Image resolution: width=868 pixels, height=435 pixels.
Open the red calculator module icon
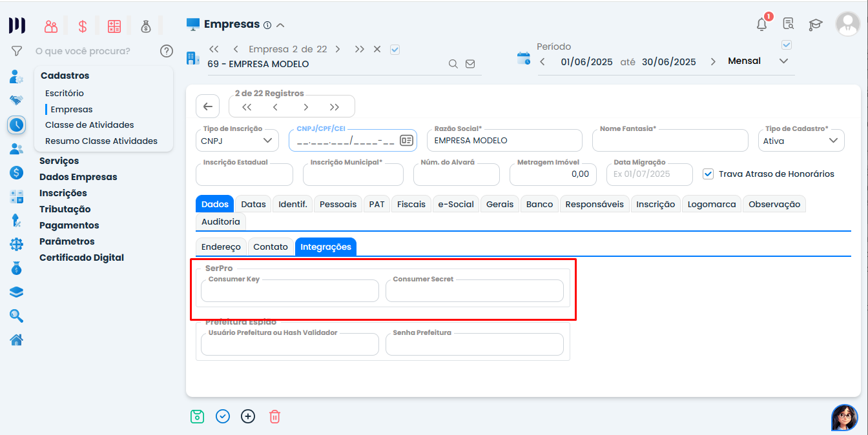pyautogui.click(x=114, y=26)
